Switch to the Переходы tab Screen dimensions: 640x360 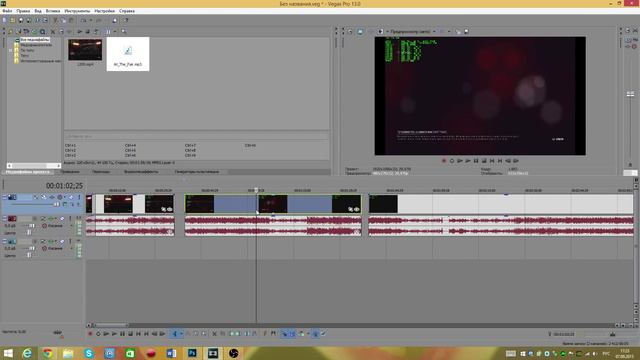101,172
